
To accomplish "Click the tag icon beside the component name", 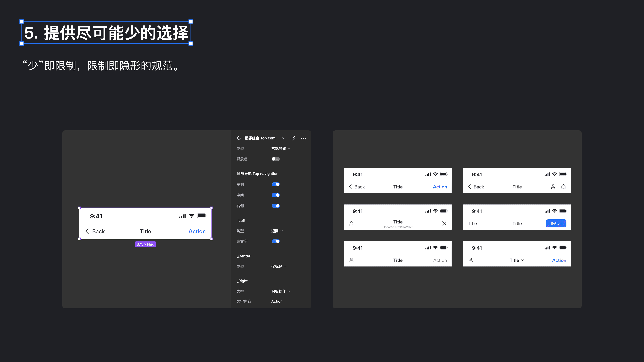I will [293, 138].
